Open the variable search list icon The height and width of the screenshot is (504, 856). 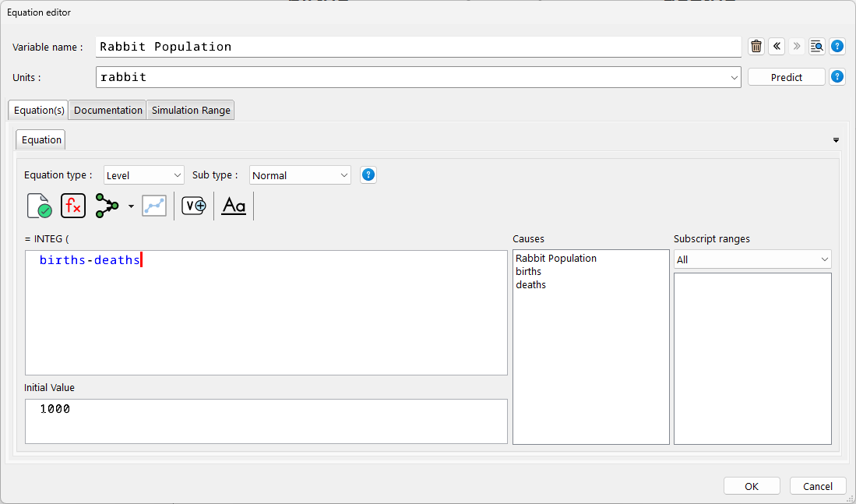tap(816, 47)
